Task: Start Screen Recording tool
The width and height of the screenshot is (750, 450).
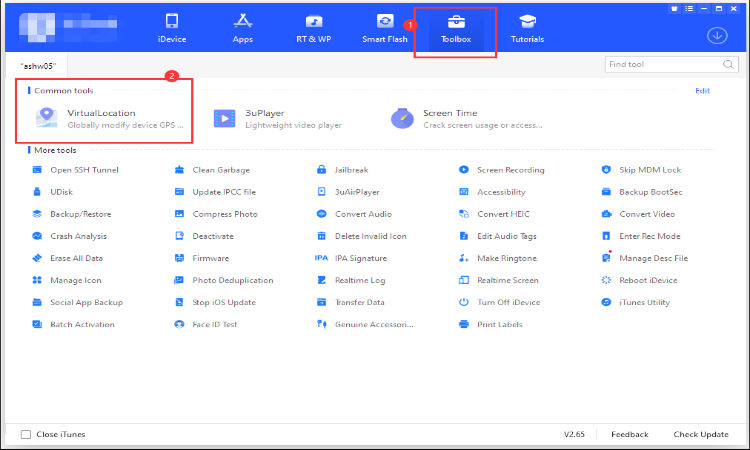Action: pyautogui.click(x=502, y=170)
